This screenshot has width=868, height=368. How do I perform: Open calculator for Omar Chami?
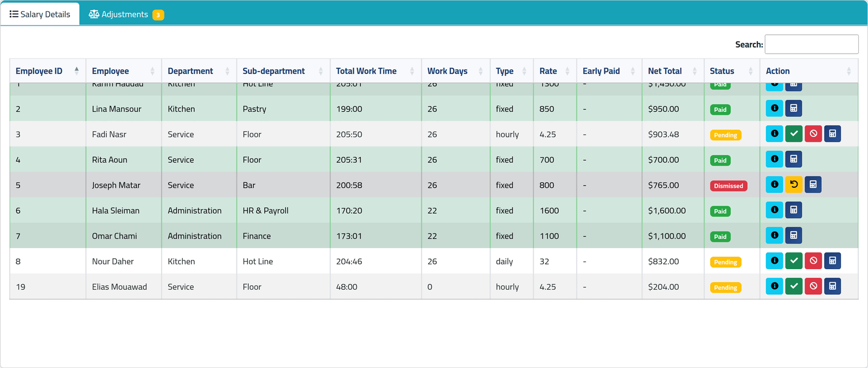[793, 235]
